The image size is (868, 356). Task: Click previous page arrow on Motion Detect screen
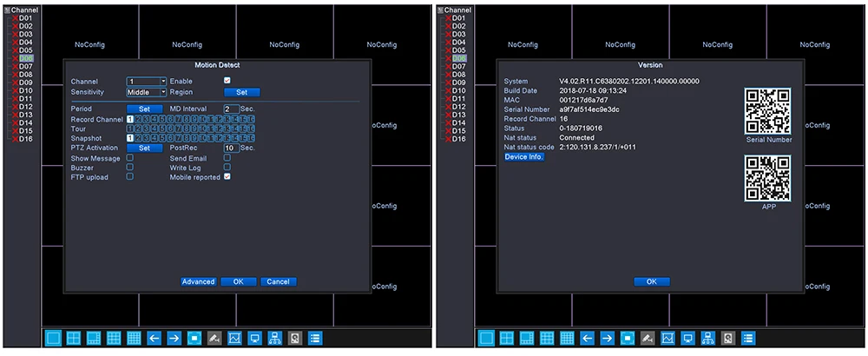pyautogui.click(x=154, y=338)
